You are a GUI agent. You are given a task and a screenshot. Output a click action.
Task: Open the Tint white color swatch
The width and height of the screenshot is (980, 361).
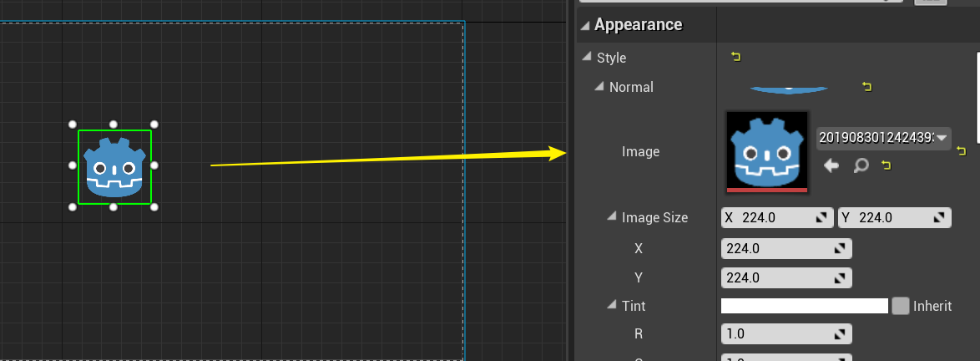805,306
